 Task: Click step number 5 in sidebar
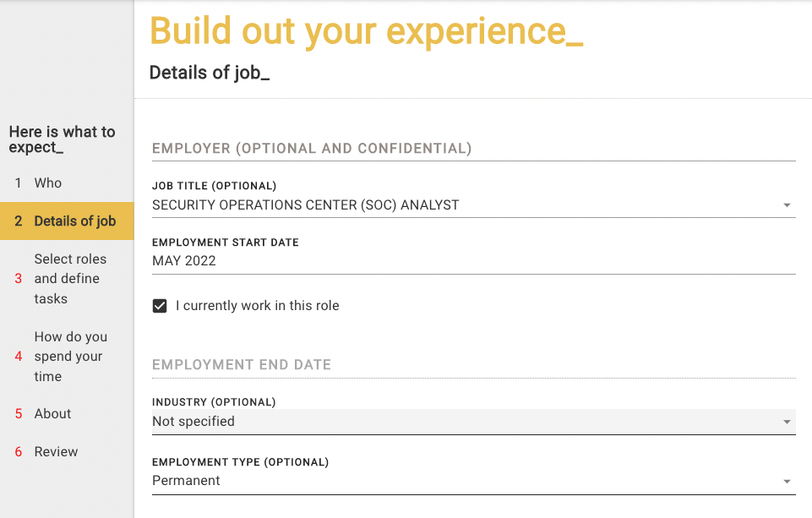pos(19,414)
